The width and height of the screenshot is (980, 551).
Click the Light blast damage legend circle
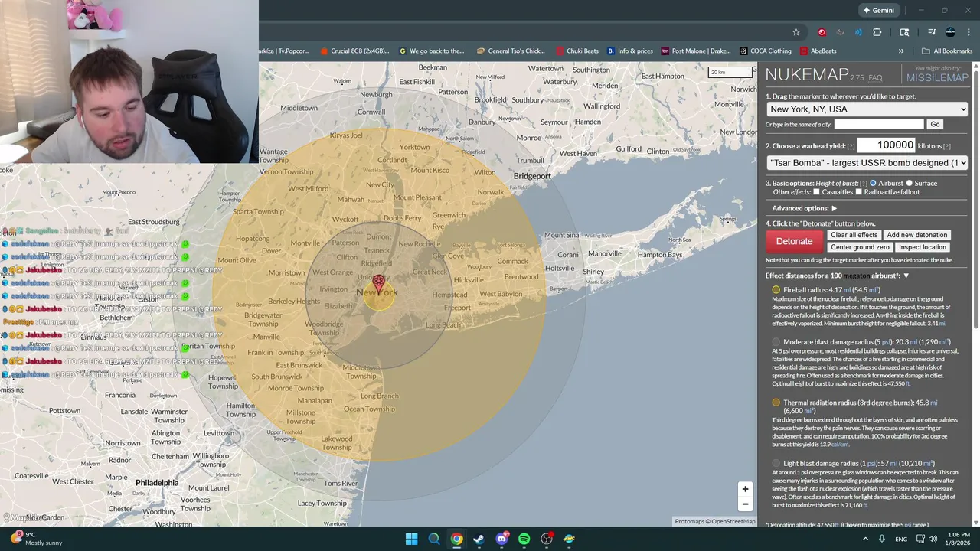tap(776, 464)
